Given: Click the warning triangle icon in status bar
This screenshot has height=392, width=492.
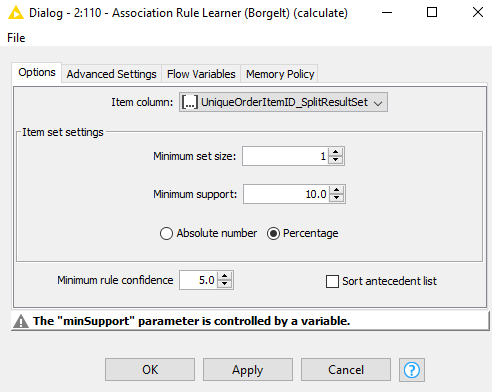Looking at the screenshot, I should tap(21, 321).
